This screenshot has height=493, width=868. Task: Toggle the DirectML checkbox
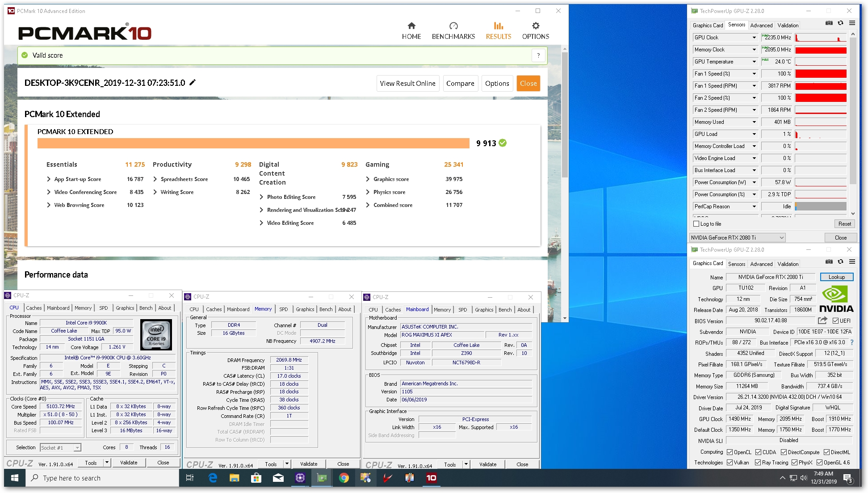[826, 452]
